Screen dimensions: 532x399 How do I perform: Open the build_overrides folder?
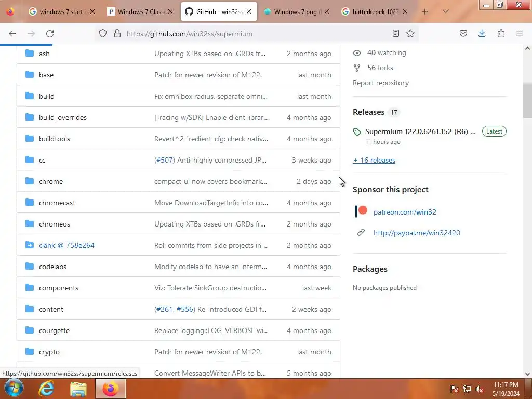[x=63, y=117]
